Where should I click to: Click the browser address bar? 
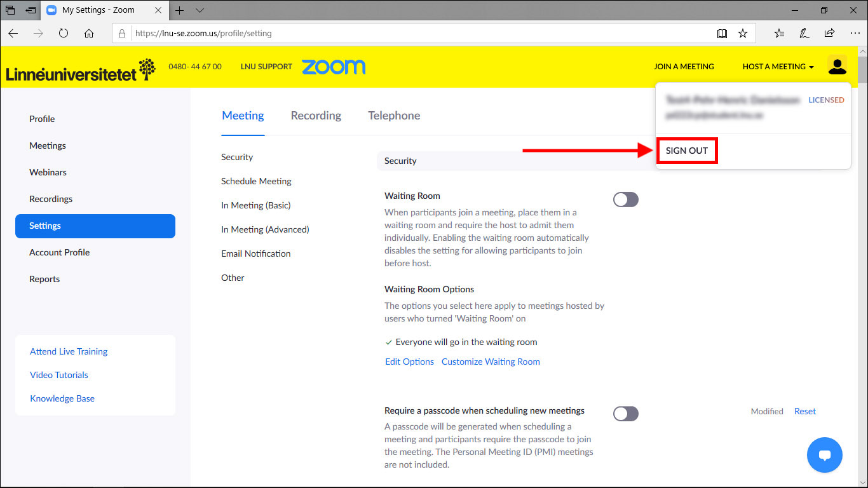[x=419, y=33]
